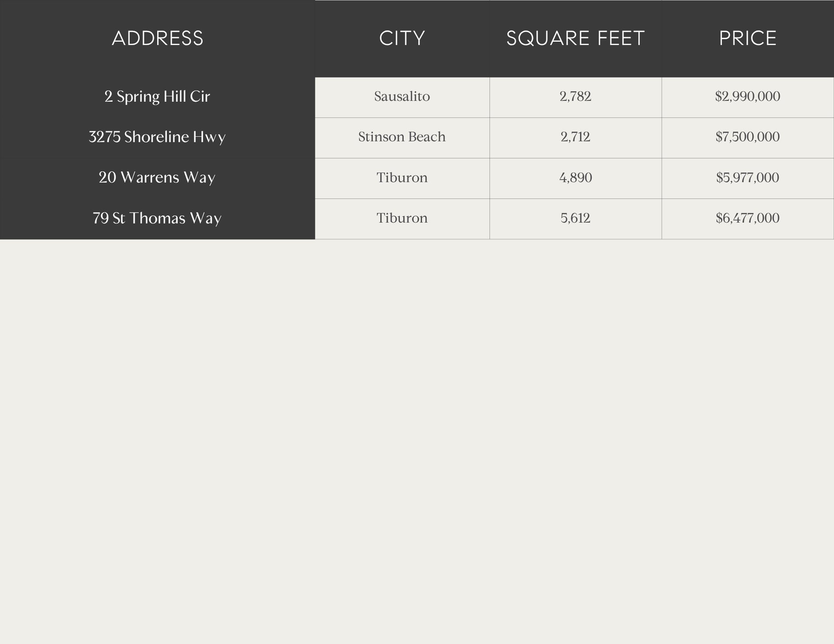Click the Sausalito city cell
Viewport: 834px width, 644px height.
coord(402,98)
